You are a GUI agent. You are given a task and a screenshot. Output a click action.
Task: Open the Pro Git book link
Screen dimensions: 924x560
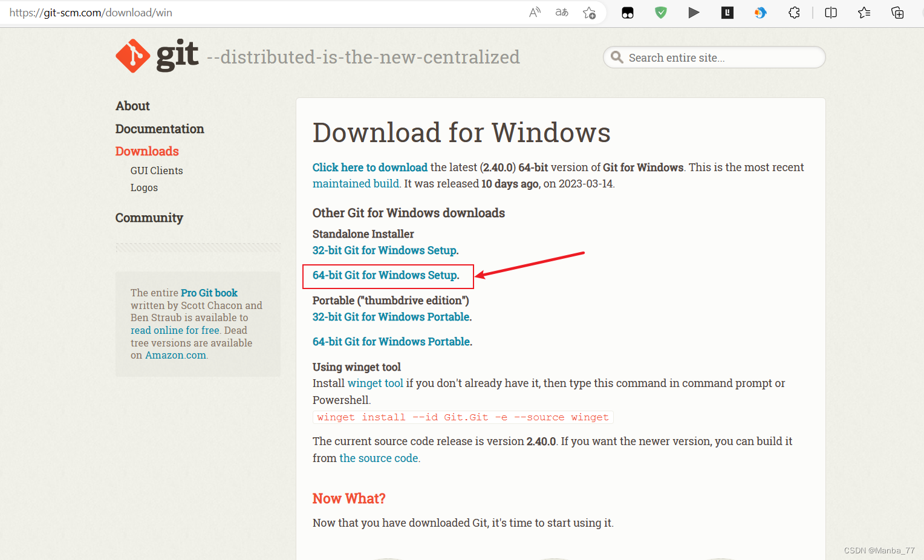point(209,293)
